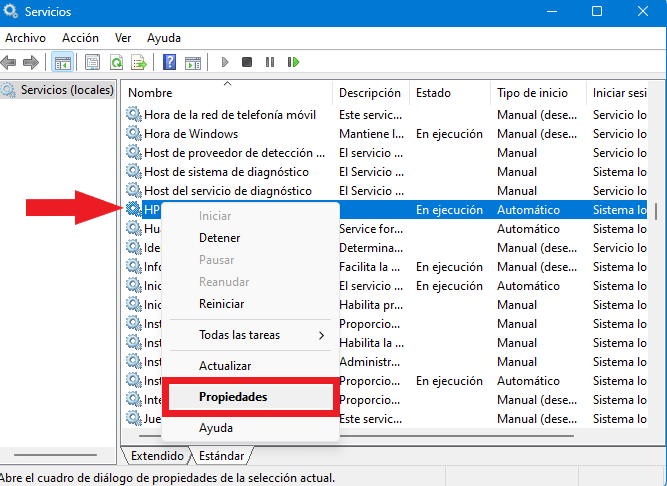This screenshot has height=486, width=667.
Task: Open the Ayuda menu in menu bar
Action: pyautogui.click(x=164, y=38)
